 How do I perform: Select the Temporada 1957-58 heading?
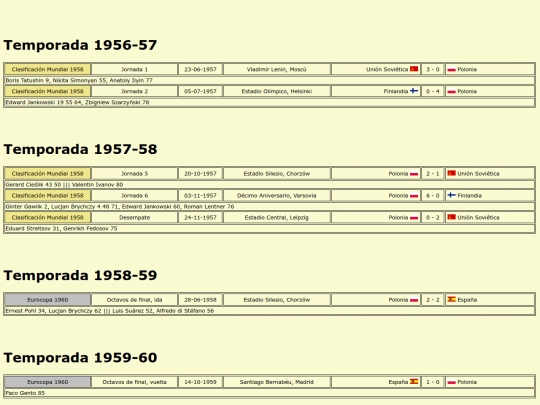coord(80,149)
